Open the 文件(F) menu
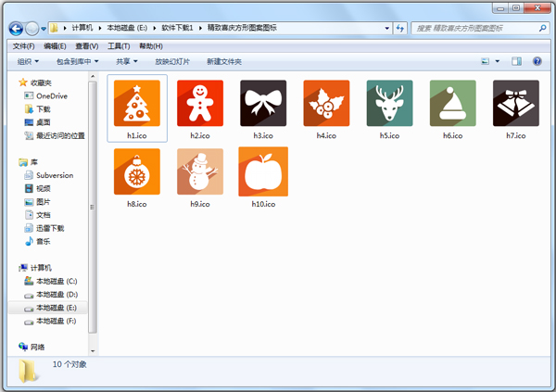 tap(24, 45)
